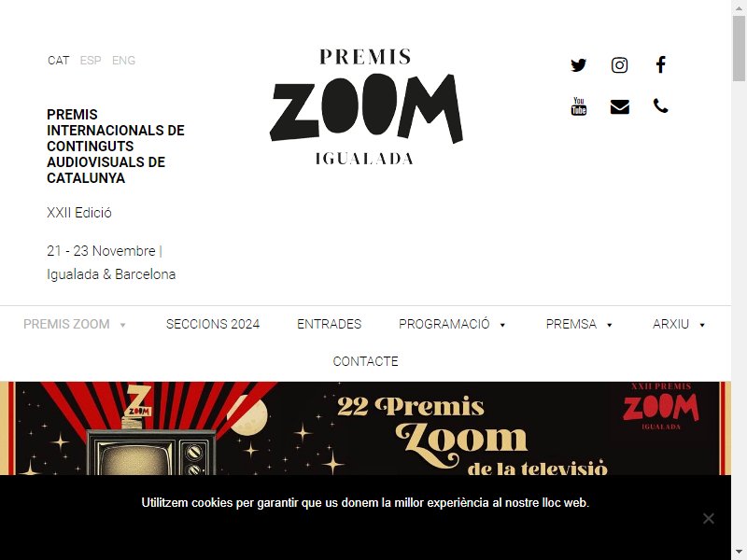This screenshot has height=560, width=747.
Task: Expand the PREMIS ZOOM dropdown arrow
Action: tap(122, 325)
